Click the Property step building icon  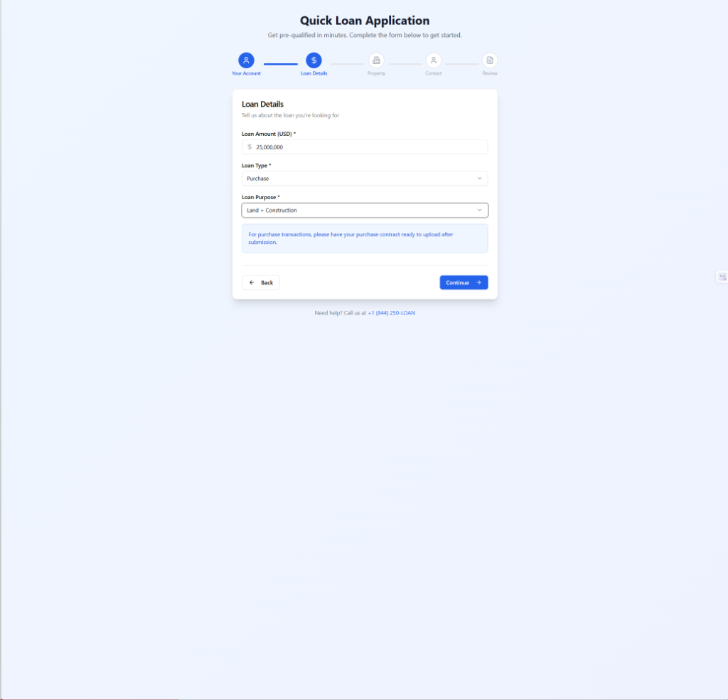tap(376, 60)
